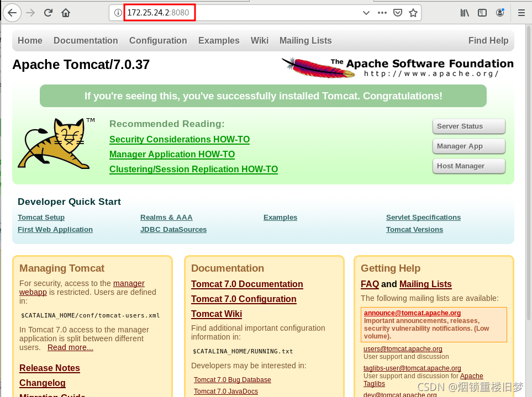Open the FAQ link in Getting Help
The width and height of the screenshot is (532, 397).
pos(370,284)
